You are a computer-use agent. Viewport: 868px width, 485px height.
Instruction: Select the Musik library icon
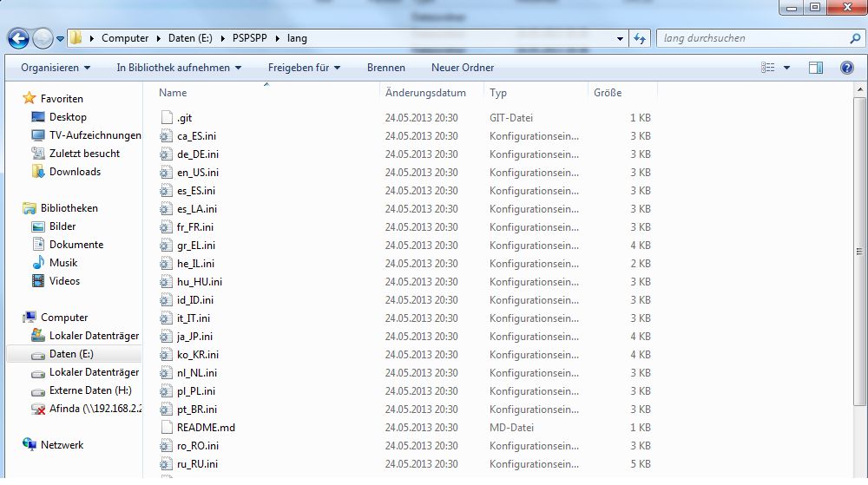click(38, 263)
